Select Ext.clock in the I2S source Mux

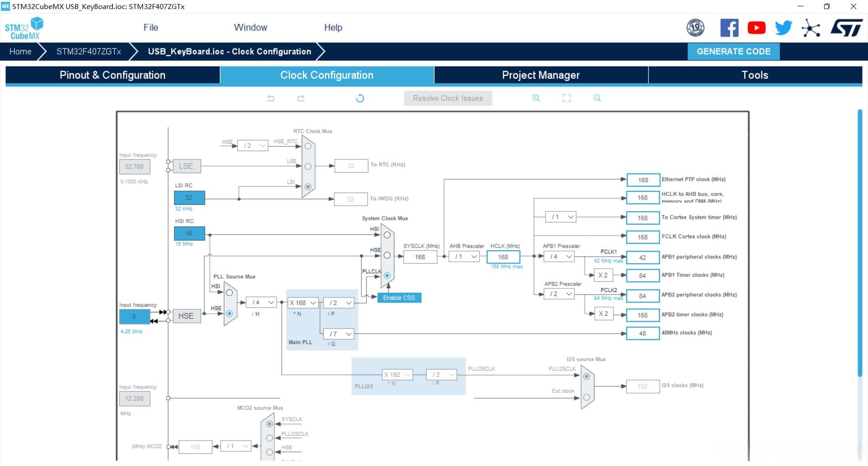(x=586, y=397)
